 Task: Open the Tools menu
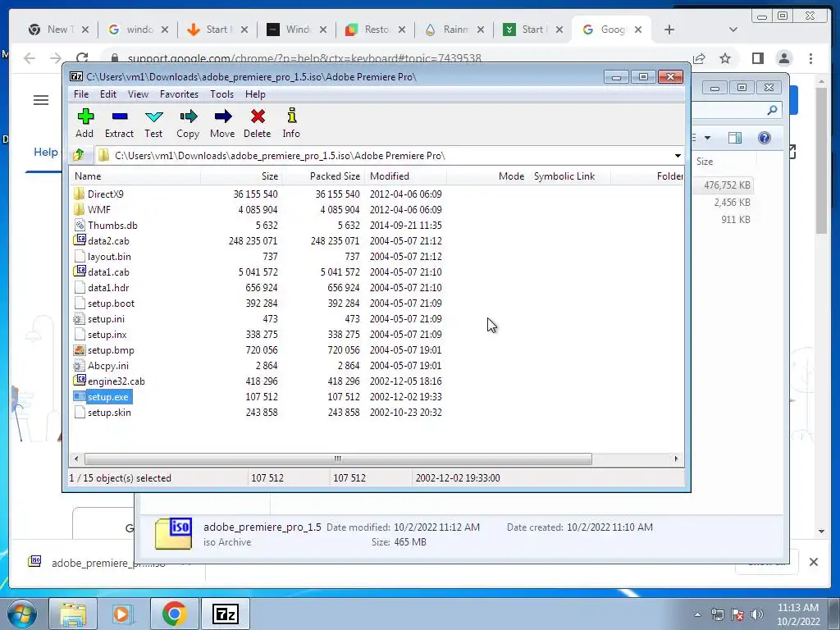click(221, 94)
